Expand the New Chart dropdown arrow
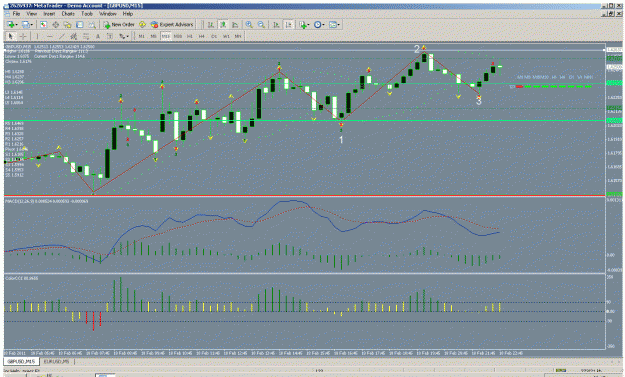 pyautogui.click(x=17, y=25)
